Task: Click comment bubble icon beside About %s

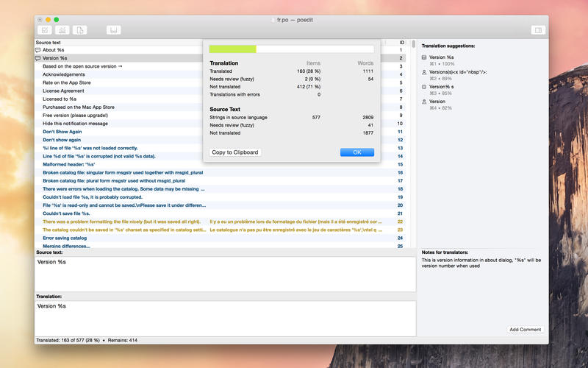Action: [38, 50]
